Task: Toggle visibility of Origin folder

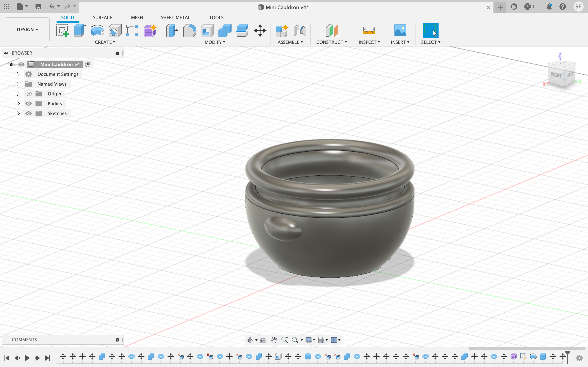Action: pyautogui.click(x=28, y=93)
